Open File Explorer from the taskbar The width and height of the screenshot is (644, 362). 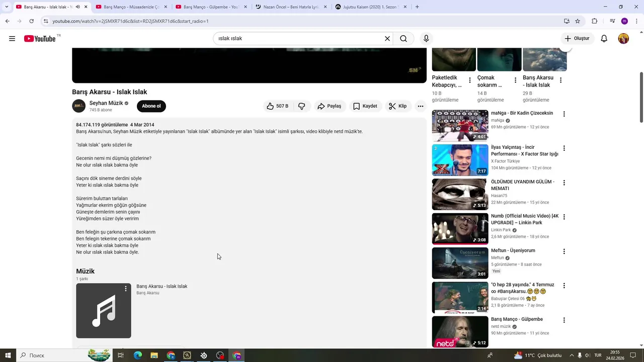point(154,355)
